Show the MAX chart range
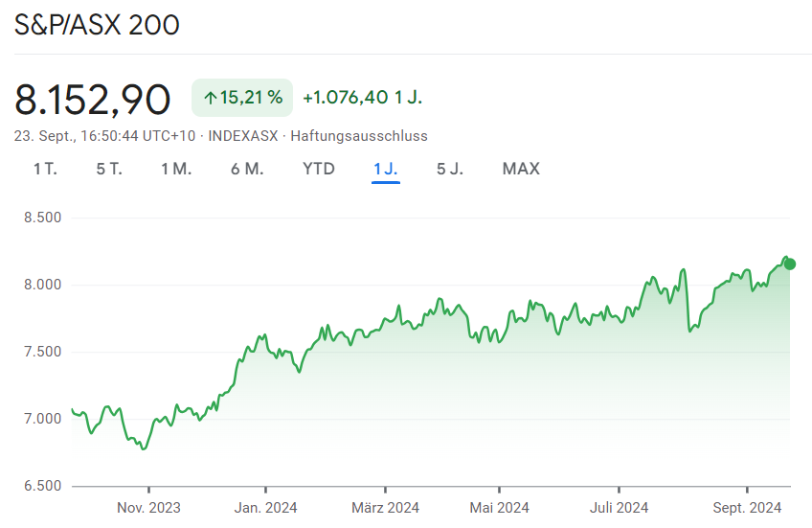812x528 pixels. pyautogui.click(x=521, y=169)
